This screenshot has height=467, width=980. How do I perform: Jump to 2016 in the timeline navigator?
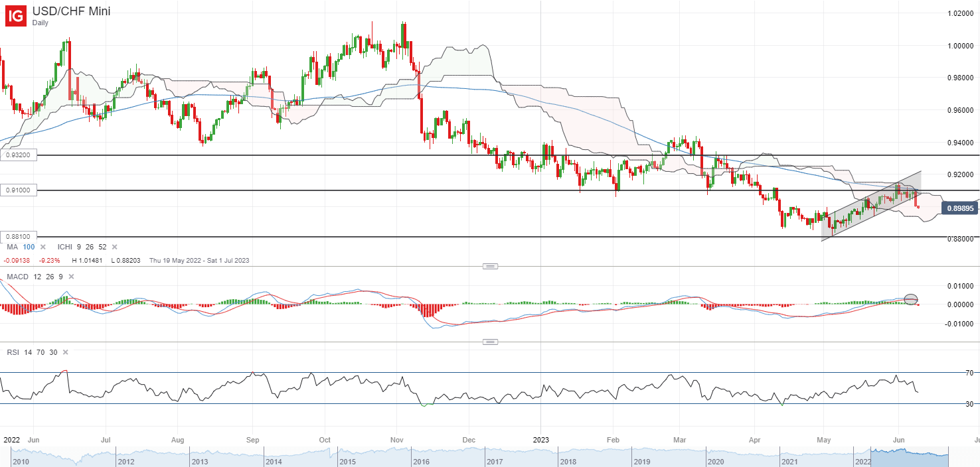coord(421,460)
